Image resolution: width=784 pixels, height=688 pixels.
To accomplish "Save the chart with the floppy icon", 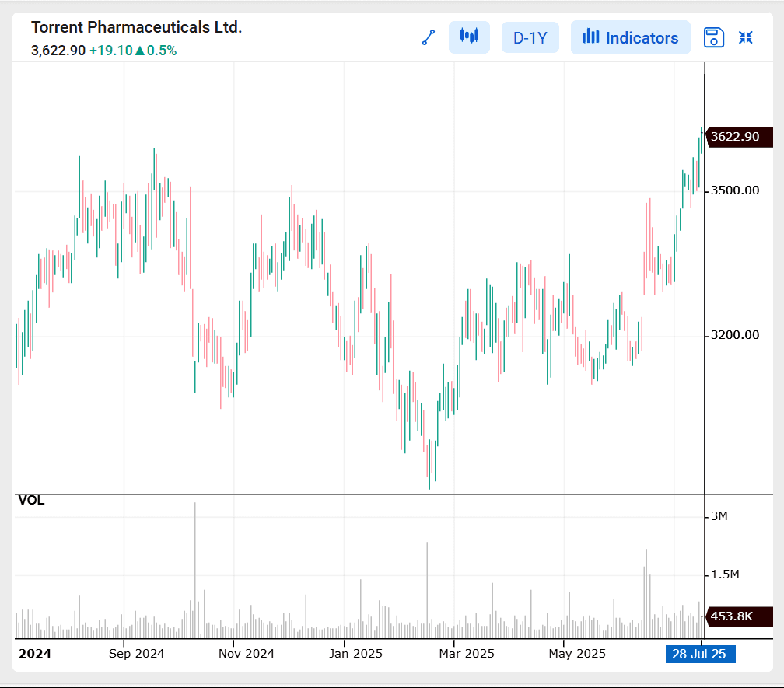I will tap(713, 37).
